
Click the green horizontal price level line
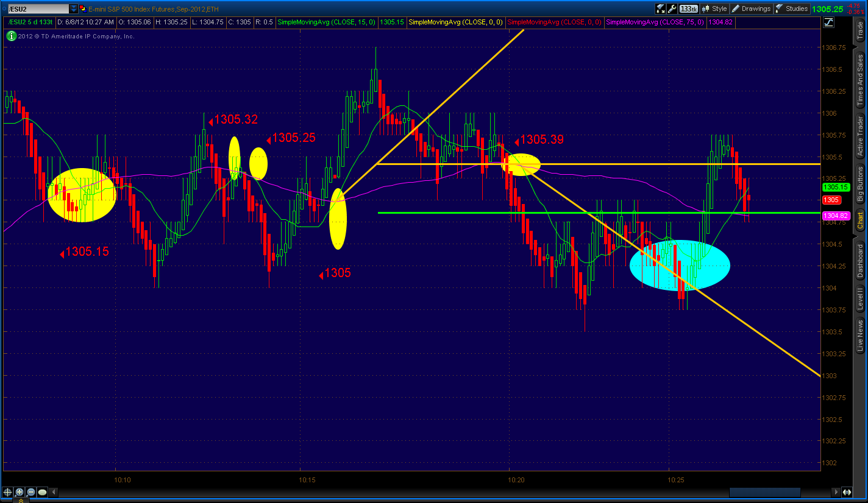pos(599,213)
